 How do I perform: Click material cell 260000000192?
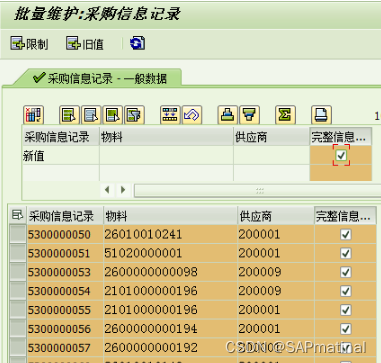click(170, 348)
